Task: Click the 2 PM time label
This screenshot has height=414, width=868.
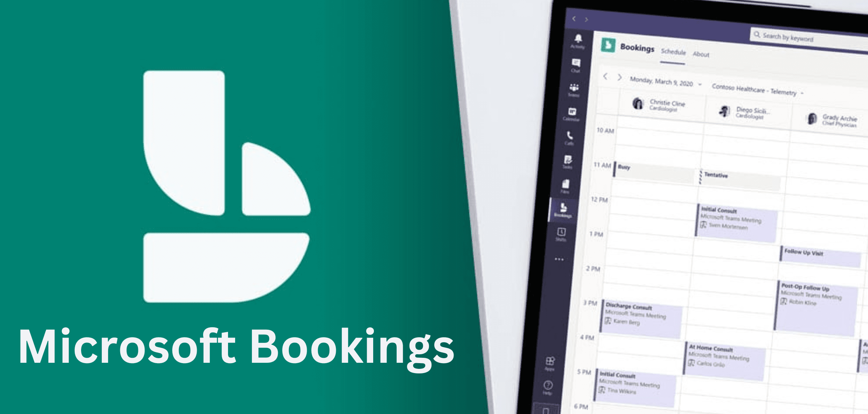Action: coord(593,269)
